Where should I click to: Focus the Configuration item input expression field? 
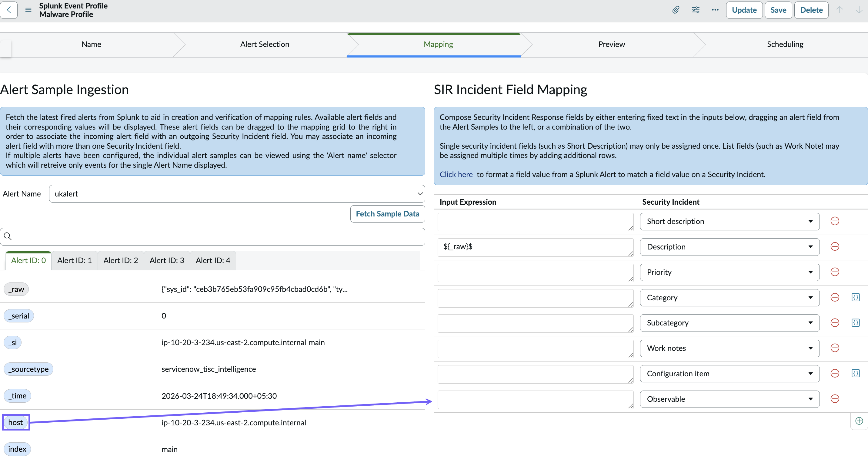(536, 374)
